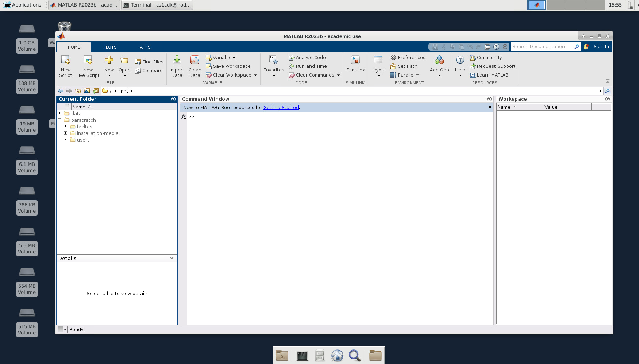Click Analyze Code

click(307, 57)
